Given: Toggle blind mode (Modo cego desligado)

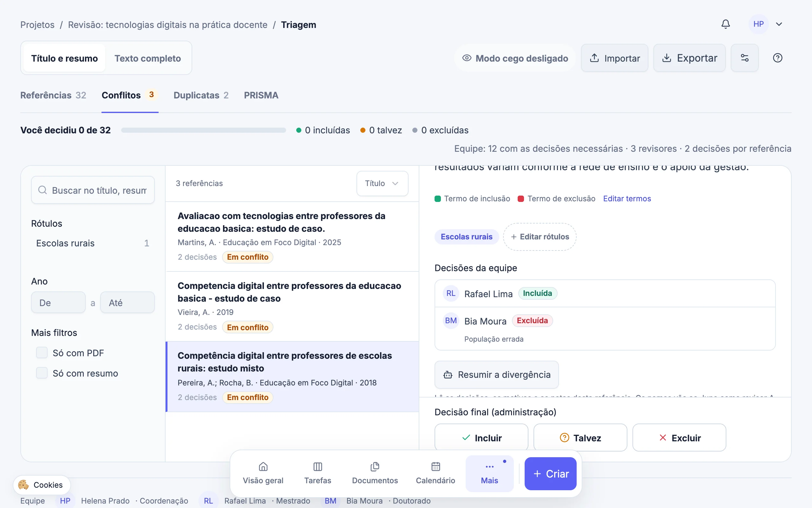Looking at the screenshot, I should point(515,58).
